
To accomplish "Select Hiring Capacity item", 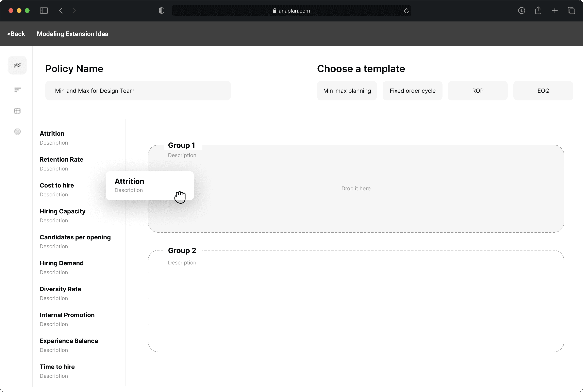I will click(x=63, y=215).
